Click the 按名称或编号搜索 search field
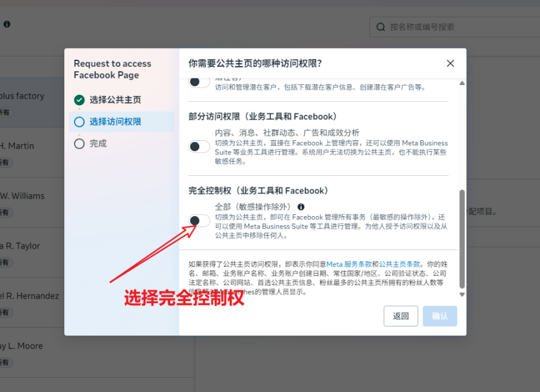This screenshot has height=392, width=540. (454, 27)
